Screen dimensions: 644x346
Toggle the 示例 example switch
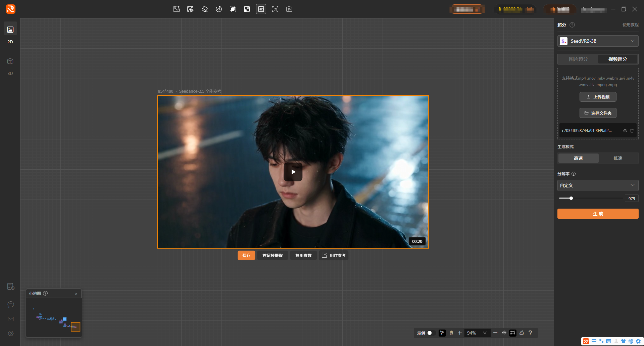(431, 333)
